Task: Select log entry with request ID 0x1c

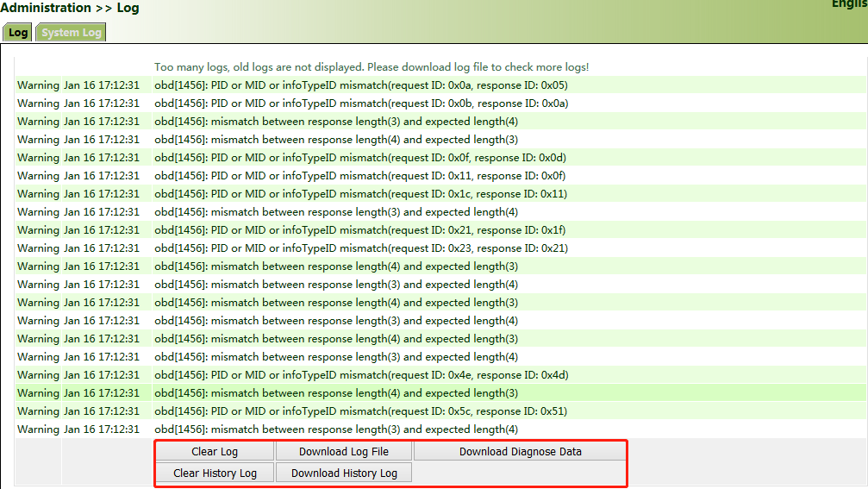Action: click(x=440, y=194)
